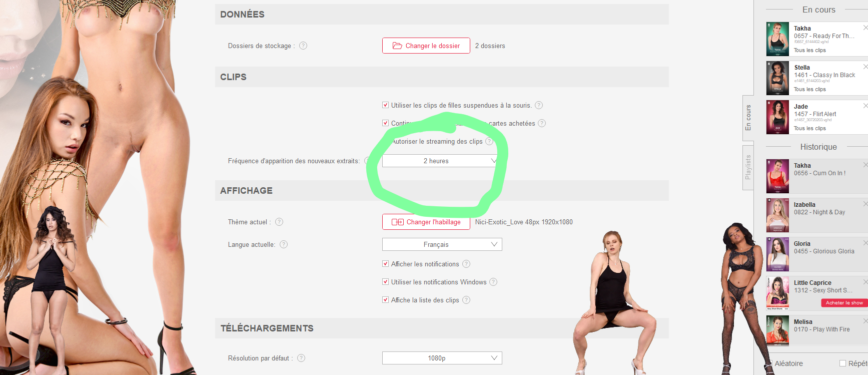Toggle Utiliser les notifications Windows checkbox

tap(385, 282)
